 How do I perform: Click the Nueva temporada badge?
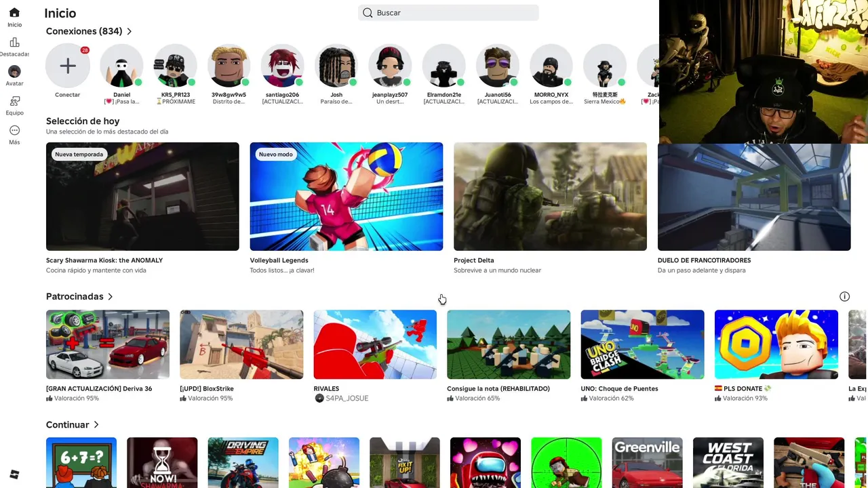(79, 155)
